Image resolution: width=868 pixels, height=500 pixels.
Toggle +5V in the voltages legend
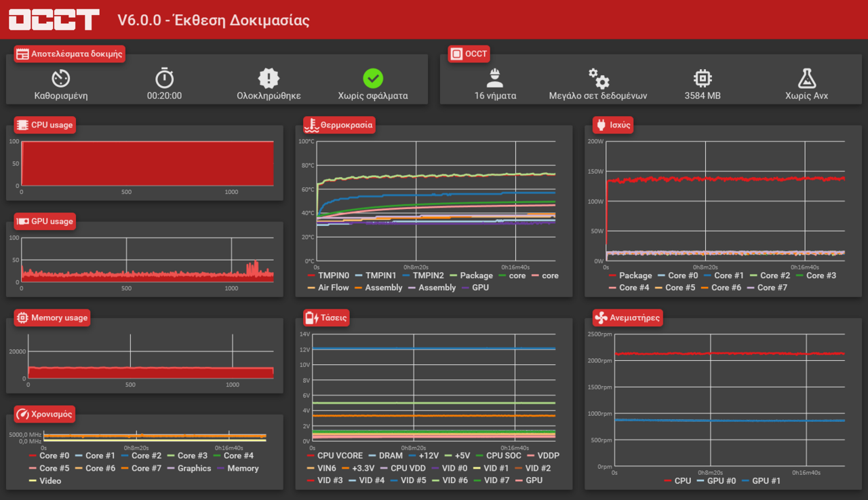pos(458,456)
